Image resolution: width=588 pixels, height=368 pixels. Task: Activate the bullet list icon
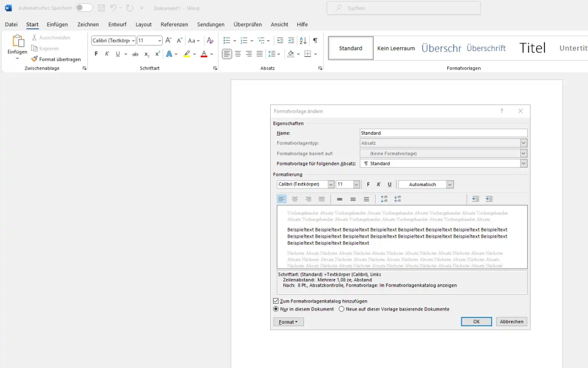click(x=227, y=40)
